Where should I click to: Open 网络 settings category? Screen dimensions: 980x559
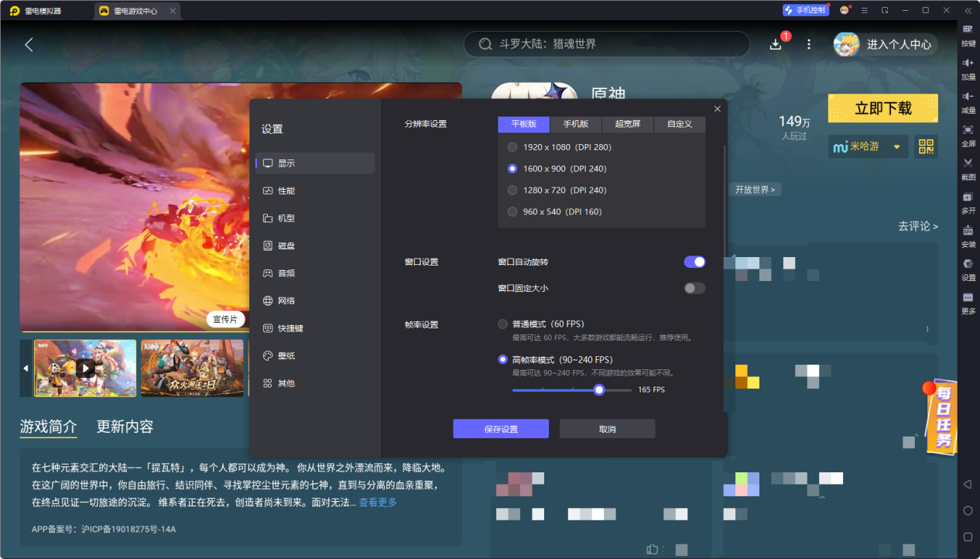pos(315,300)
